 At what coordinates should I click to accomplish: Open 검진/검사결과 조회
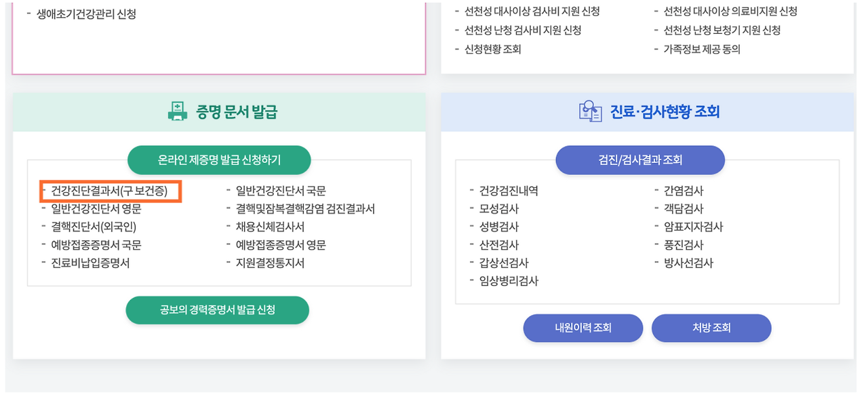[x=639, y=160]
